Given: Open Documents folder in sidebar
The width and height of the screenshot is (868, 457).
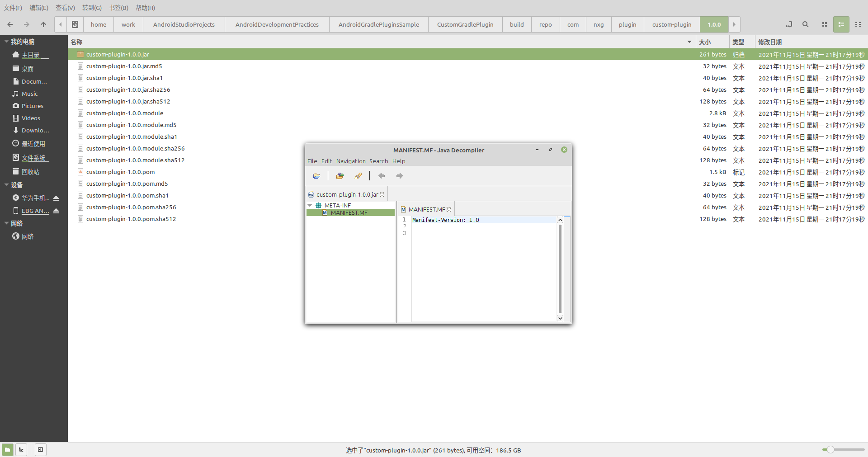Looking at the screenshot, I should tap(34, 81).
